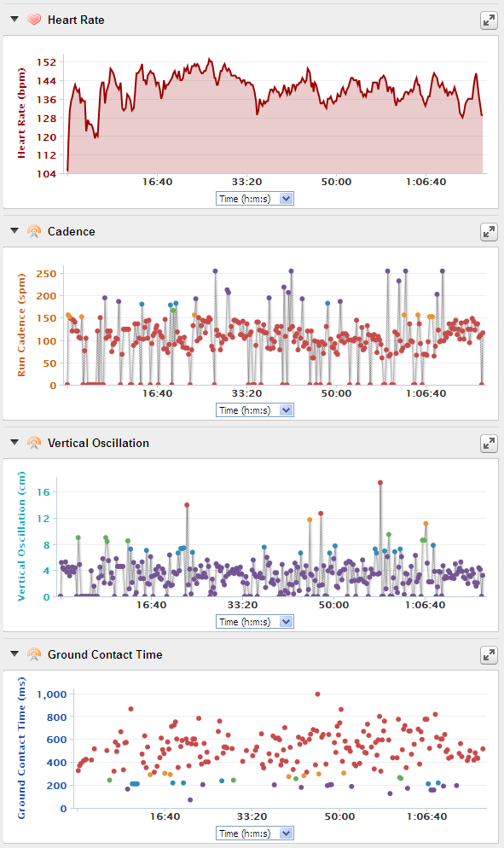Image resolution: width=504 pixels, height=848 pixels.
Task: Expand the Cadence chart to fullscreen
Action: tap(489, 232)
